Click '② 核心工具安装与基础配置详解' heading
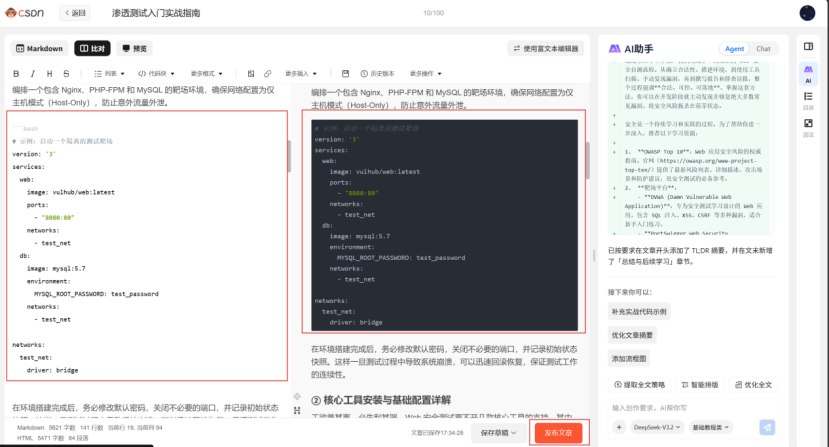 pyautogui.click(x=381, y=400)
